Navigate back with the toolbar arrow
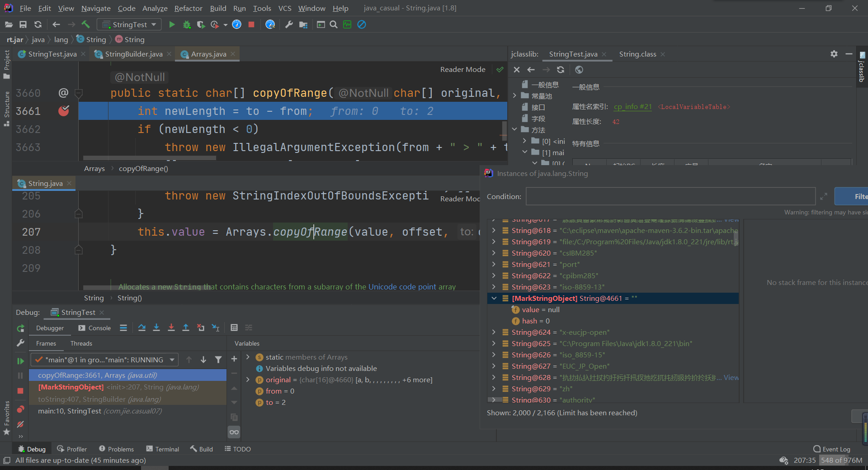868x470 pixels. 56,24
